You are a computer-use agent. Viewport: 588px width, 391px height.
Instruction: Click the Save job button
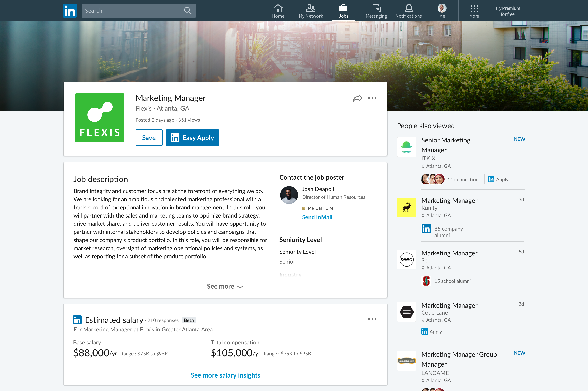[149, 138]
